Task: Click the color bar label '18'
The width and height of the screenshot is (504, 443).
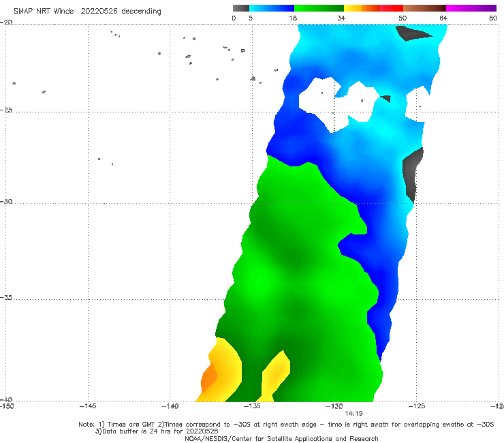Action: (293, 18)
